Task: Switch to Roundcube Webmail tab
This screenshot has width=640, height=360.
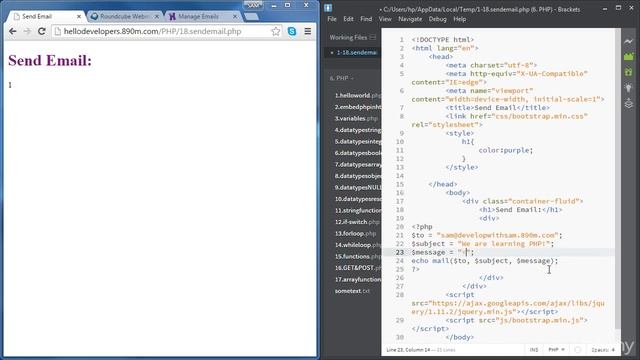Action: (x=124, y=16)
